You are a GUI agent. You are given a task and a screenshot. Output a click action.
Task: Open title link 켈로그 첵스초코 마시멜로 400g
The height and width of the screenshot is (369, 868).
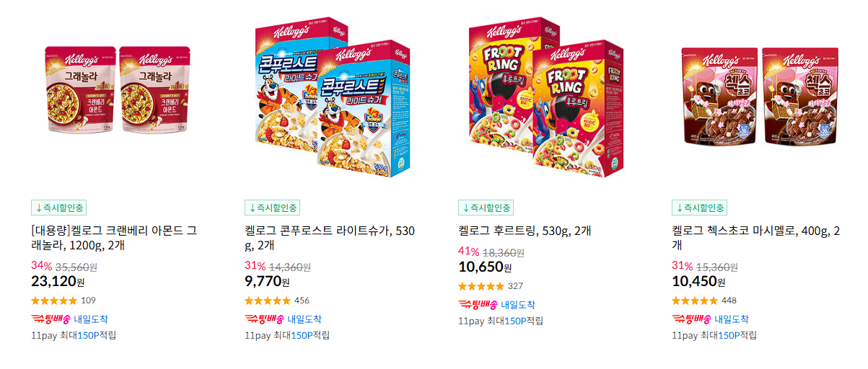click(755, 238)
